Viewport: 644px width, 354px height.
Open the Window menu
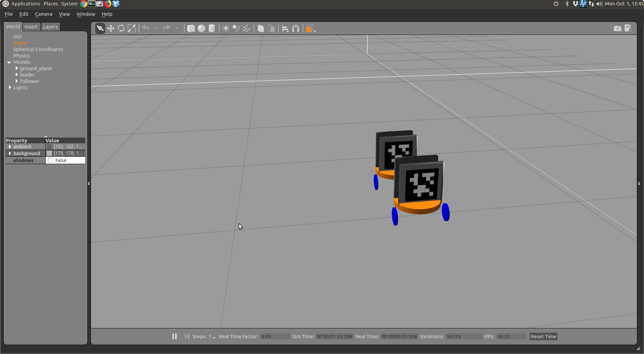[86, 14]
